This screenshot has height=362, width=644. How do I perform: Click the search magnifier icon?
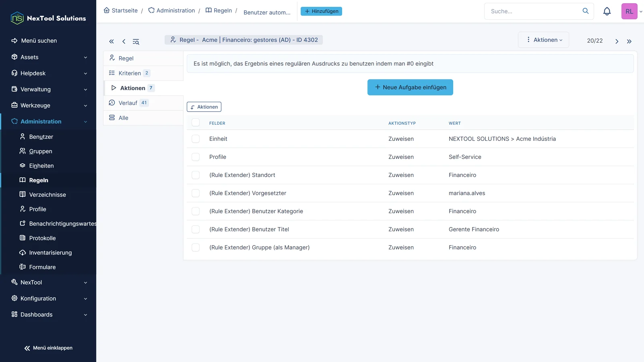click(x=586, y=11)
